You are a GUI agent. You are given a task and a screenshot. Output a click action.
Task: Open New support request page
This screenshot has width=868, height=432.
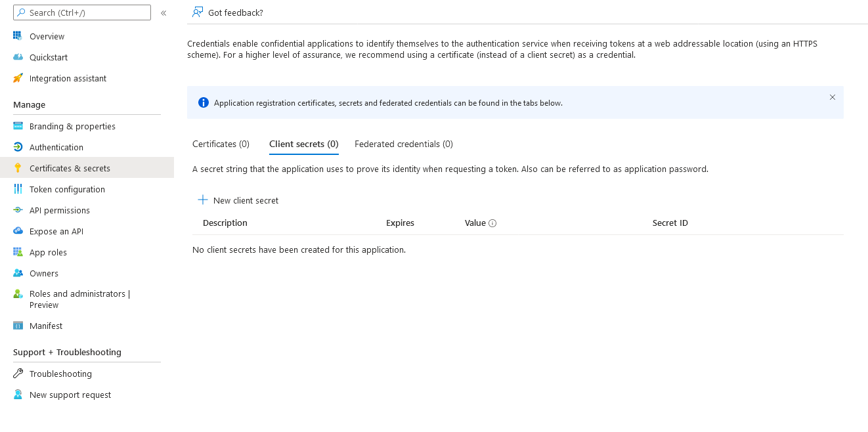coord(70,395)
